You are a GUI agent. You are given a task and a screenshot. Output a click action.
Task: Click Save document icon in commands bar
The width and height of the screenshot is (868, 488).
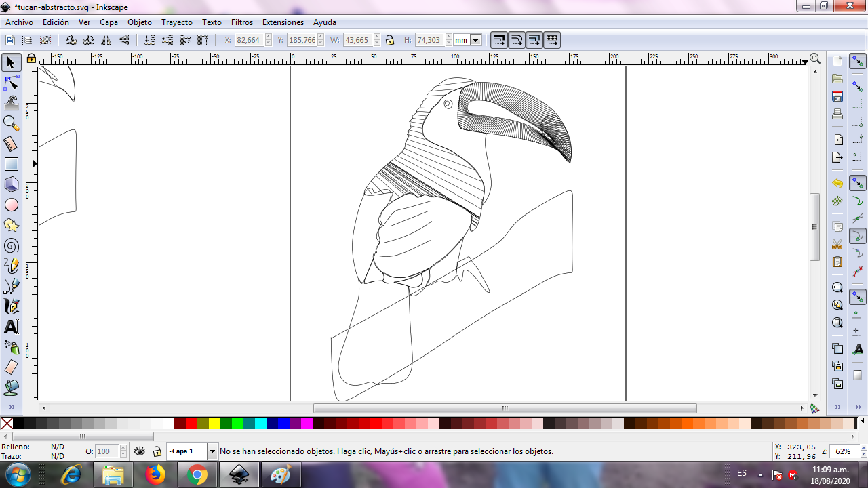[837, 96]
